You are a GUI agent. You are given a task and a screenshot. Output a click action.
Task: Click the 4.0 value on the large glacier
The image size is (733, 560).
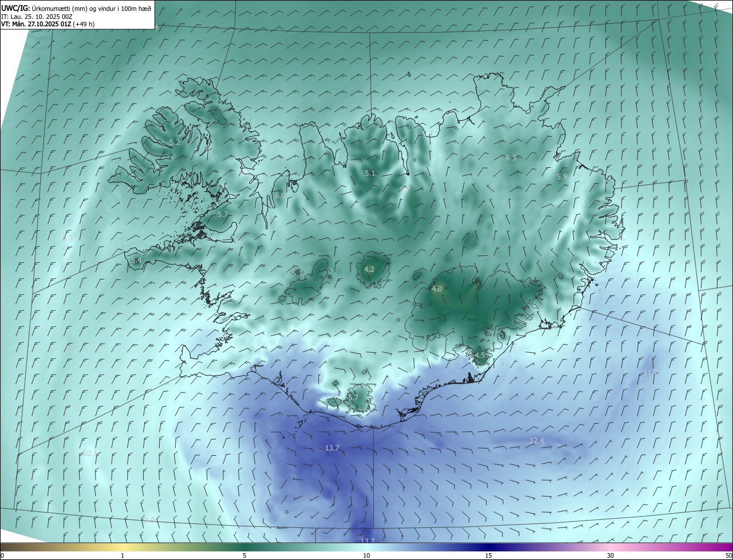(437, 289)
